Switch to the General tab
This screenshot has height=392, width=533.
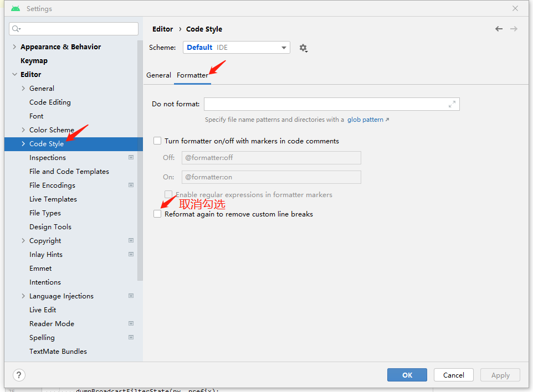[x=159, y=75]
